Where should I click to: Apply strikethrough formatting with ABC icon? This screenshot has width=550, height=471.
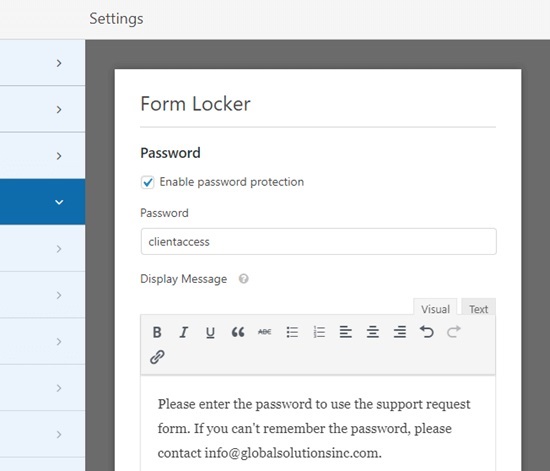[264, 332]
